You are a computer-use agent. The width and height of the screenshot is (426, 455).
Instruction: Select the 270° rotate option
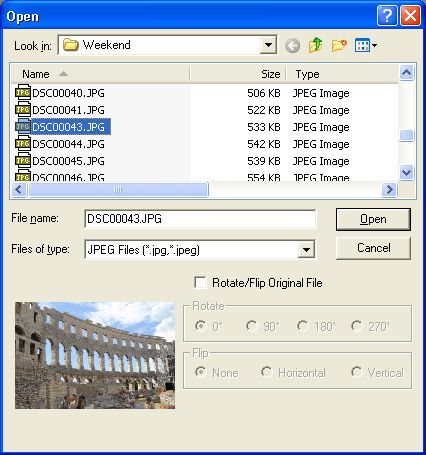(356, 326)
